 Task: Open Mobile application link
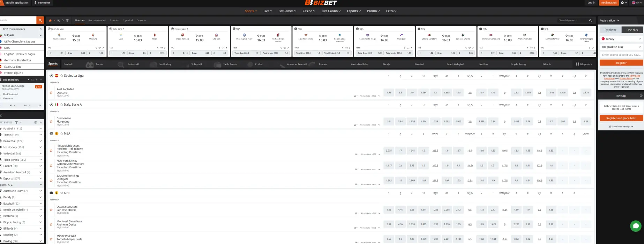tap(16, 3)
